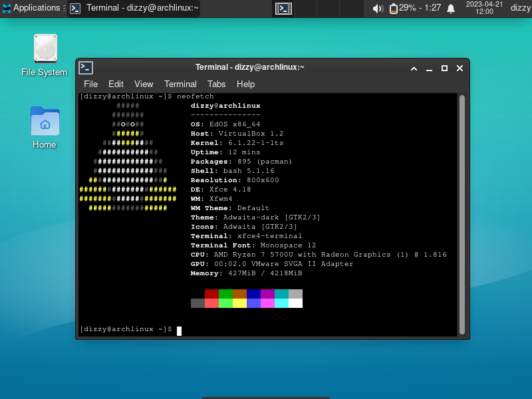The width and height of the screenshot is (532, 399).
Task: Close the Terminal window
Action: click(460, 68)
